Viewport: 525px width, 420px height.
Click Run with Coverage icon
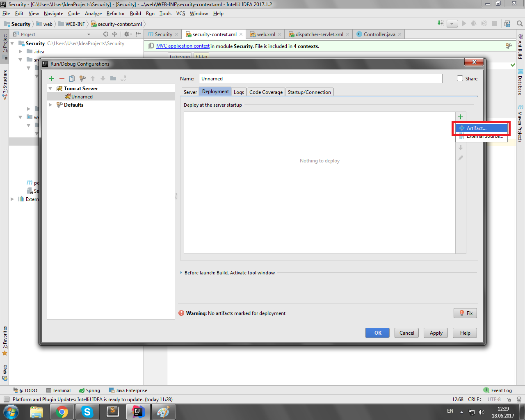(x=484, y=24)
